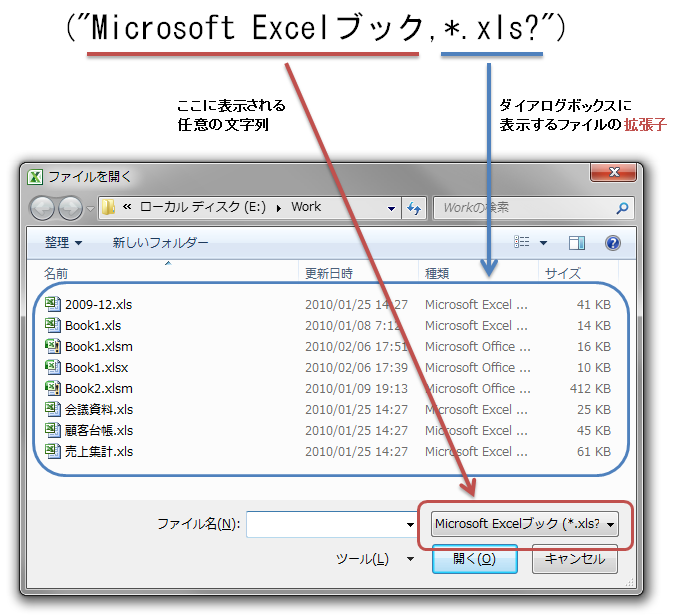Click Excel icon of Book1.xls
Viewport: 675px width, 615px height.
[53, 325]
